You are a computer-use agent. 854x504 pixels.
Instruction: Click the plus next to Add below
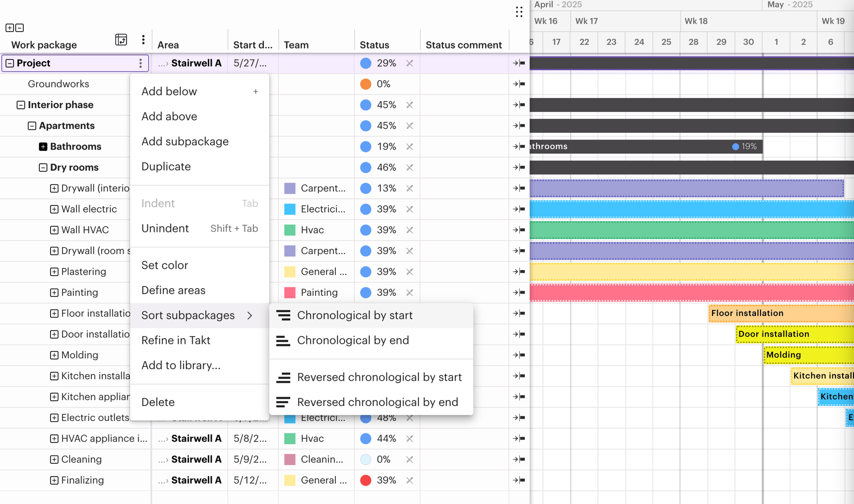tap(256, 91)
